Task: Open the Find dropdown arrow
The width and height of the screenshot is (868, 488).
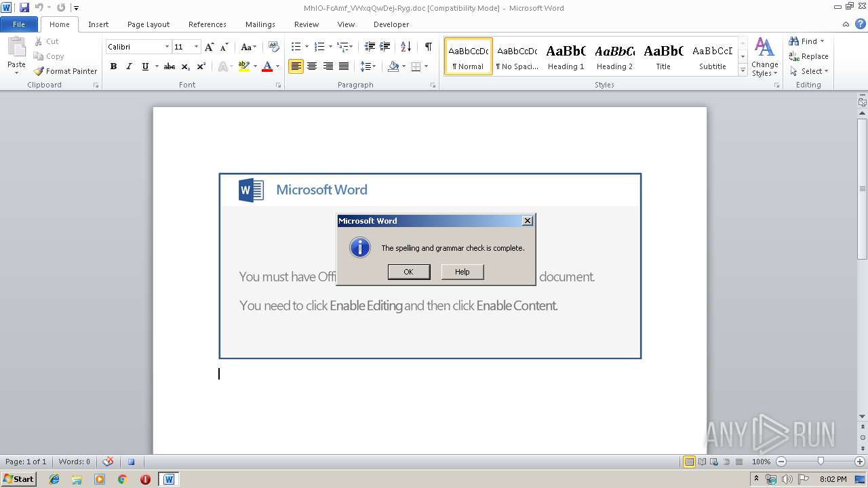Action: (822, 41)
